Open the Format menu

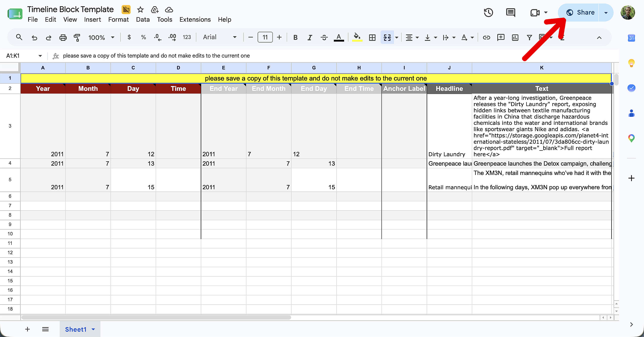click(x=118, y=20)
